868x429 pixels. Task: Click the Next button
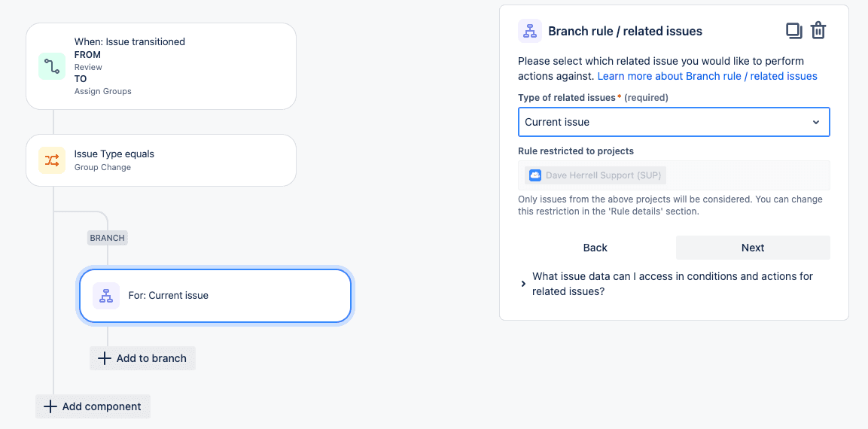tap(753, 248)
